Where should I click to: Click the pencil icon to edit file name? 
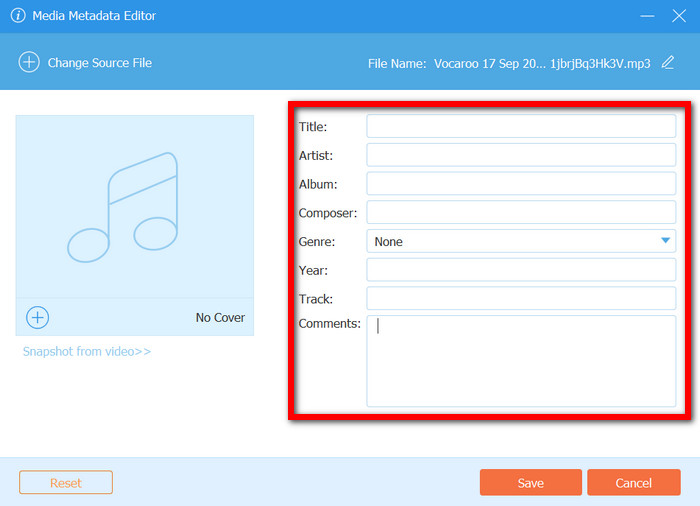[x=668, y=63]
